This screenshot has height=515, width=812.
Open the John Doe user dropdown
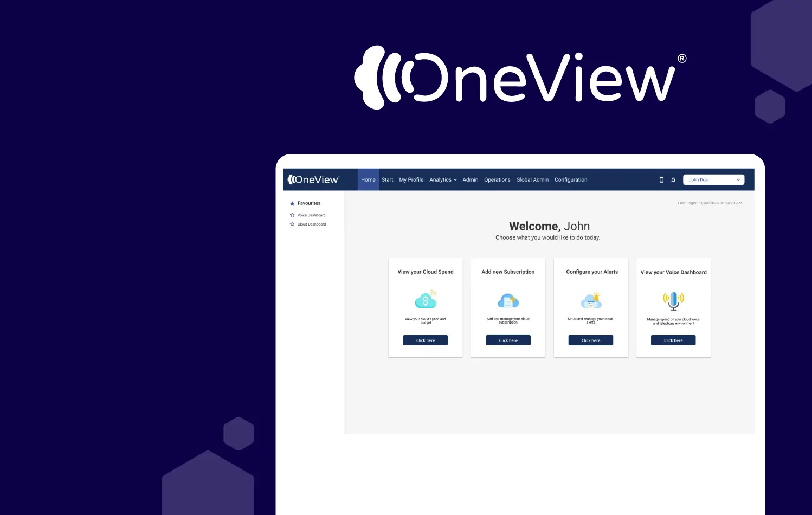[714, 180]
